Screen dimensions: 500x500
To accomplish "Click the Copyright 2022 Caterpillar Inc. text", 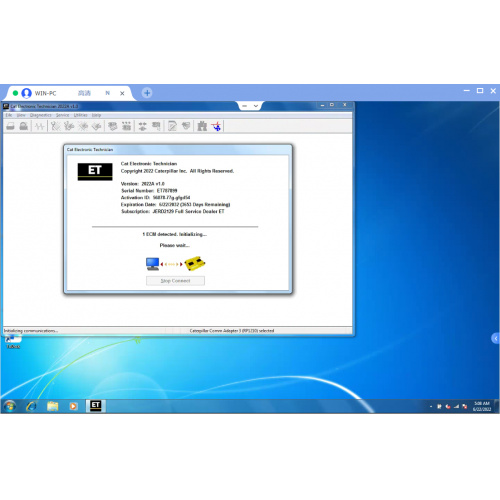I will 177,171.
